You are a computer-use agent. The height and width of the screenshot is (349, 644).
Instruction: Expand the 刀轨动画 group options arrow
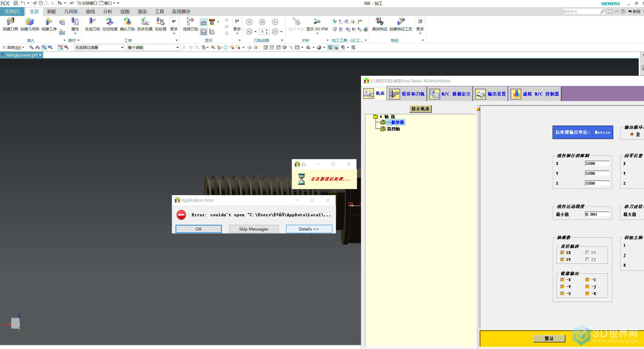click(x=282, y=40)
